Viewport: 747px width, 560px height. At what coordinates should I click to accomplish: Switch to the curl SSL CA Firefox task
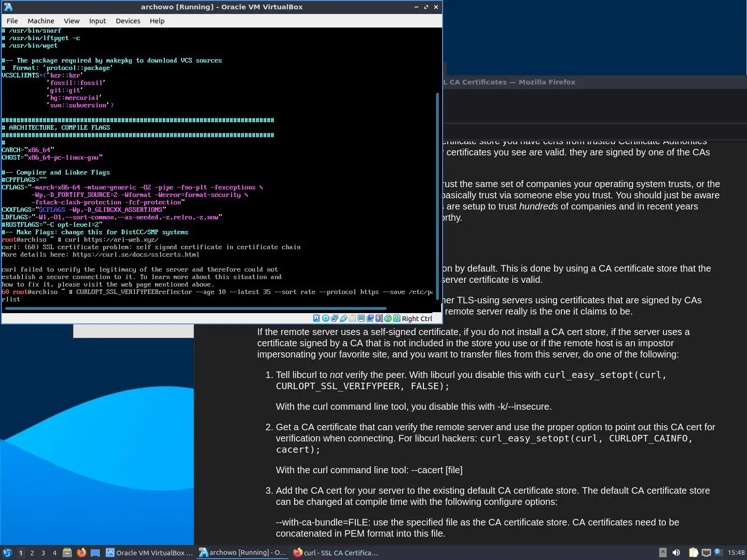coord(336,553)
